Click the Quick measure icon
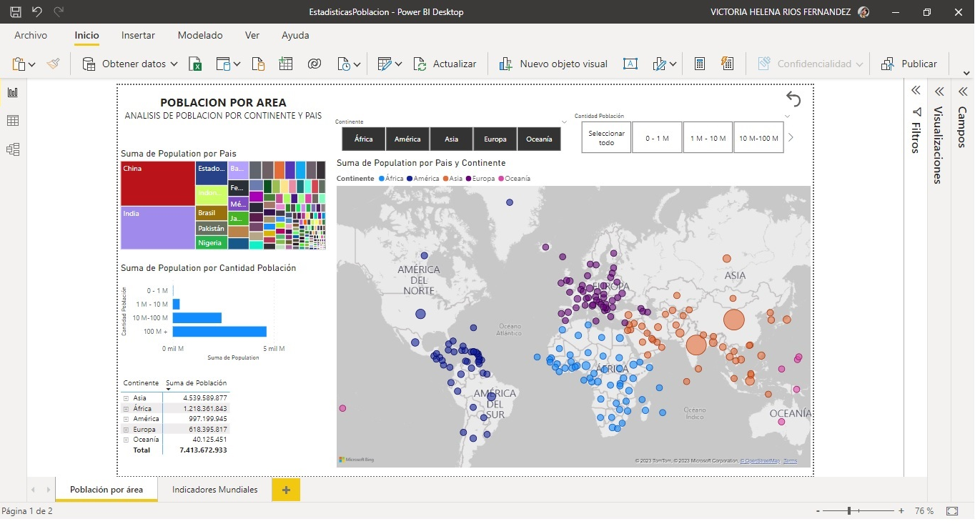This screenshot has height=524, width=980. 727,63
